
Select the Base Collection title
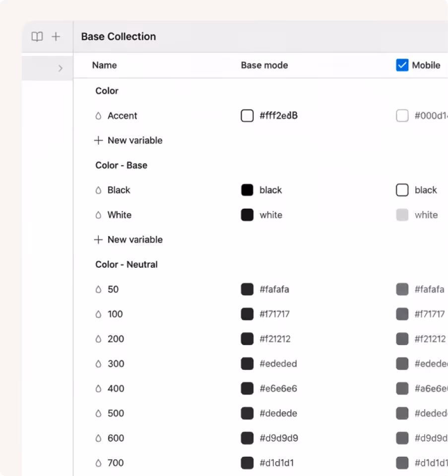[x=119, y=37]
